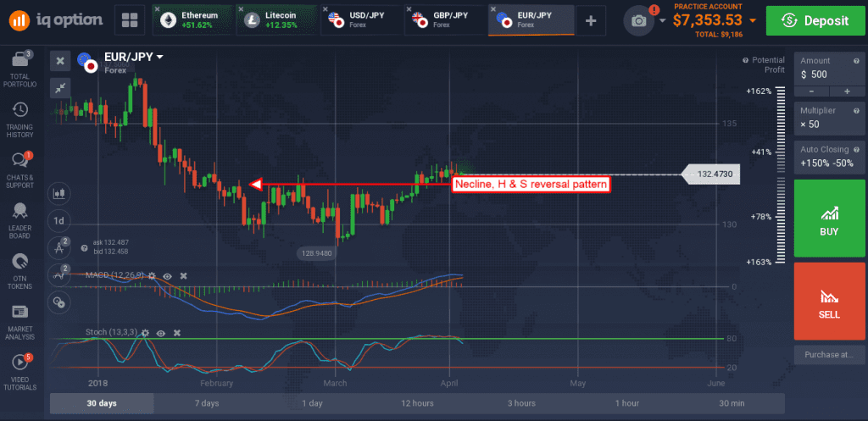Click the green Deposit button
Image resolution: width=868 pixels, height=421 pixels.
[815, 21]
